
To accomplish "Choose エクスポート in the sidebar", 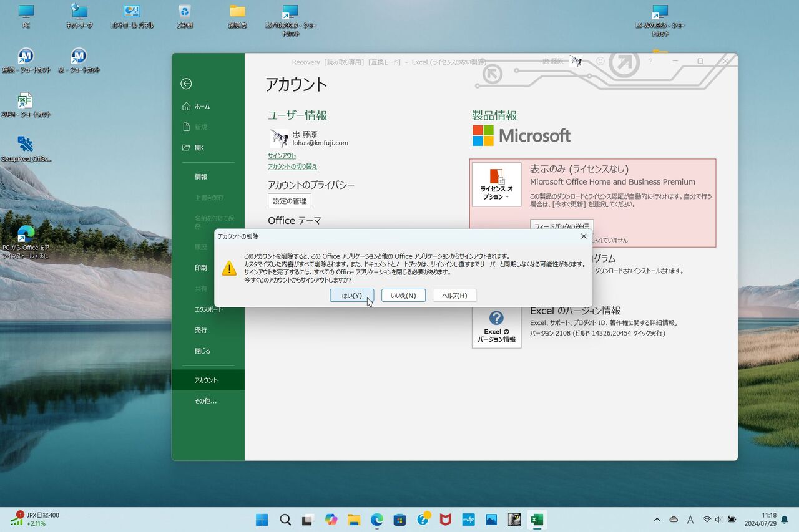I will click(x=210, y=309).
